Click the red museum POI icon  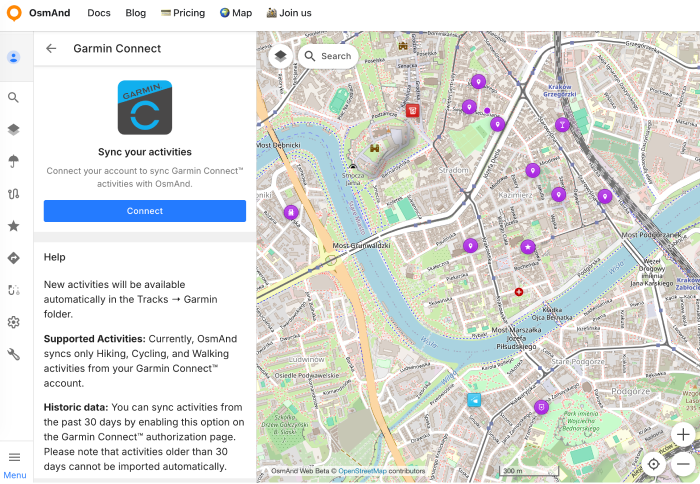[x=412, y=110]
